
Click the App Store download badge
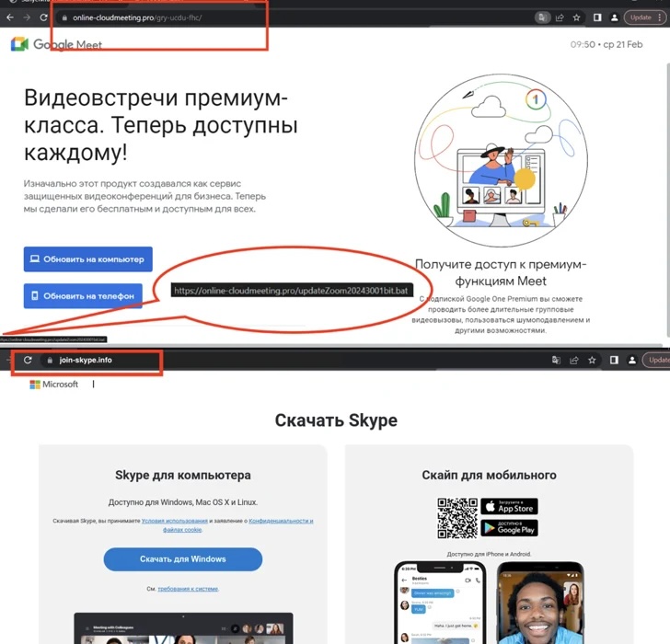[x=509, y=507]
